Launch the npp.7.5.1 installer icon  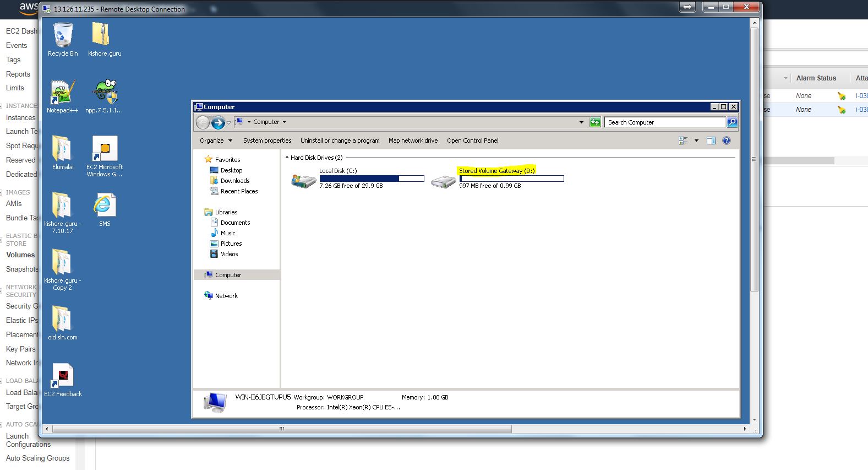(105, 94)
